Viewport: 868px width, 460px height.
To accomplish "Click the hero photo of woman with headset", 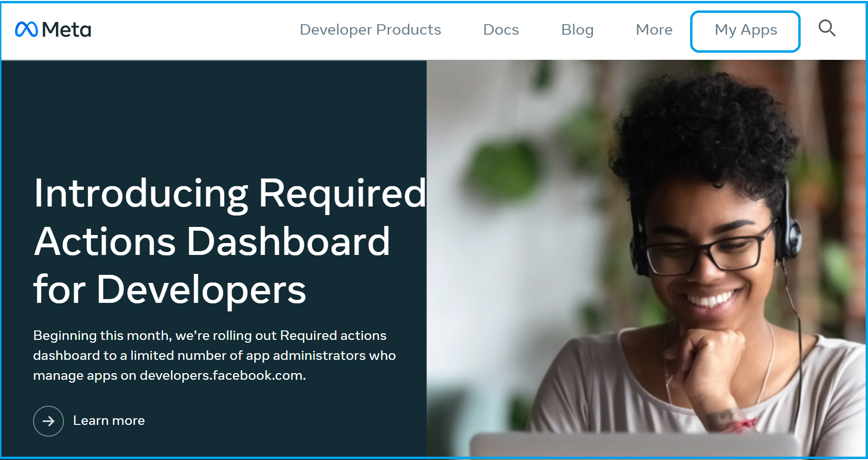I will tap(646, 258).
